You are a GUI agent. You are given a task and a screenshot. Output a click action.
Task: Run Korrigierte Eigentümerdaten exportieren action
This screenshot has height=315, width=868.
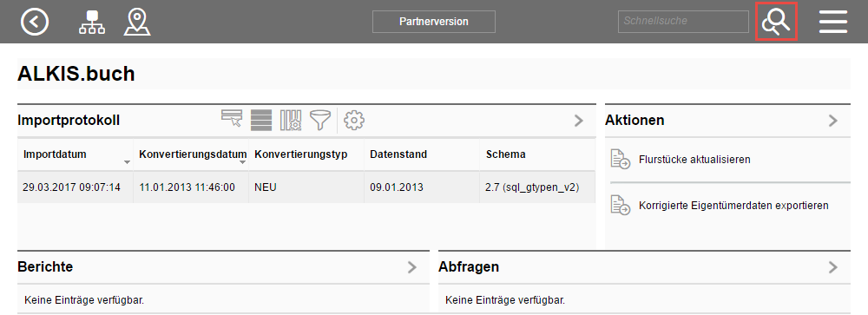pos(733,206)
